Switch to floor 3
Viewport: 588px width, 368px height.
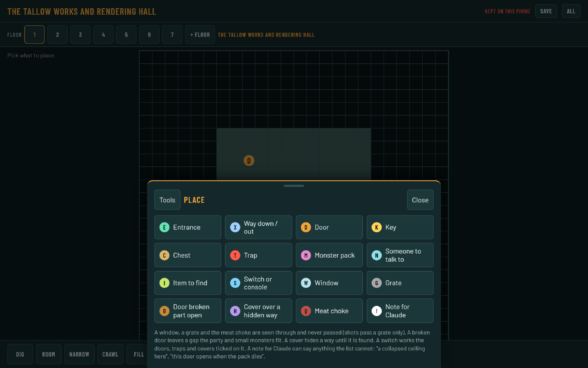click(x=80, y=35)
